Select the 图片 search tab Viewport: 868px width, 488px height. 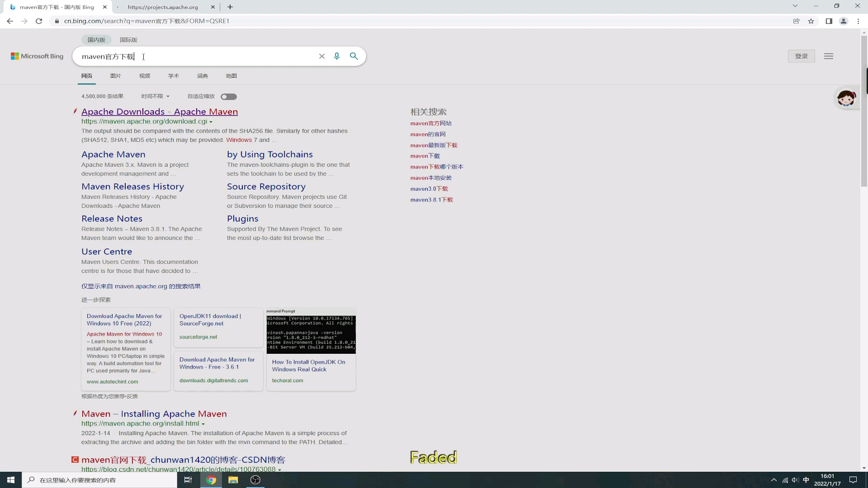(x=116, y=76)
